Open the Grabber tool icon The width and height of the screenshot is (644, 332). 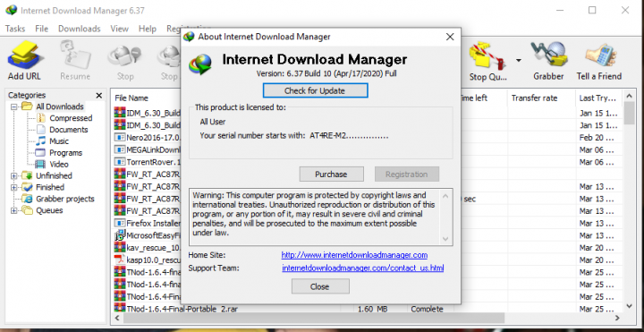point(548,60)
